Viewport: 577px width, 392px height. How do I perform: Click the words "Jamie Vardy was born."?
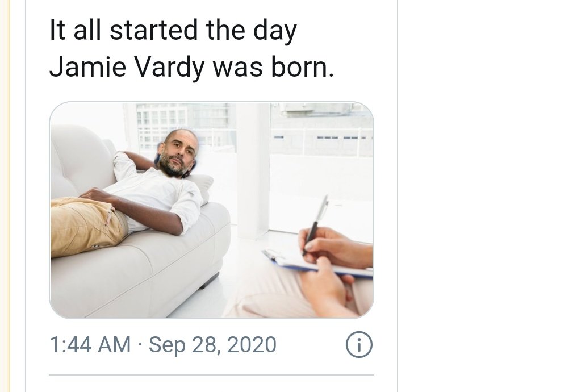click(x=192, y=68)
